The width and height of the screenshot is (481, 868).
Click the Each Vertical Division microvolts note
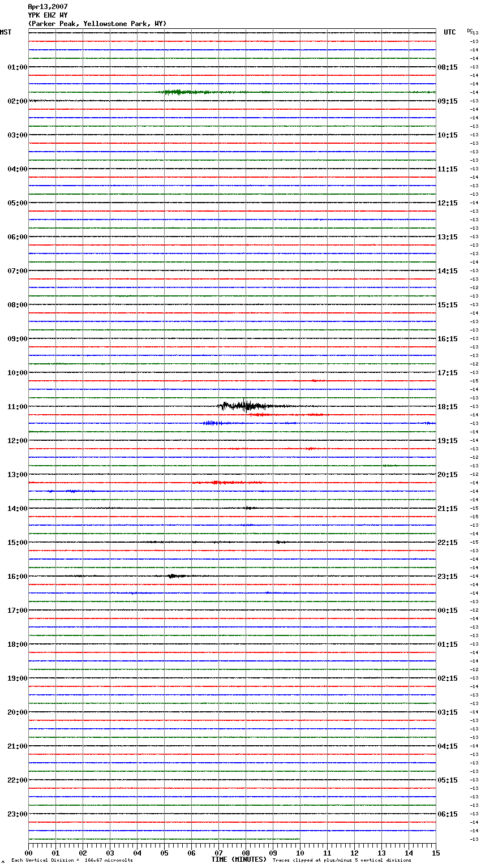point(72,861)
